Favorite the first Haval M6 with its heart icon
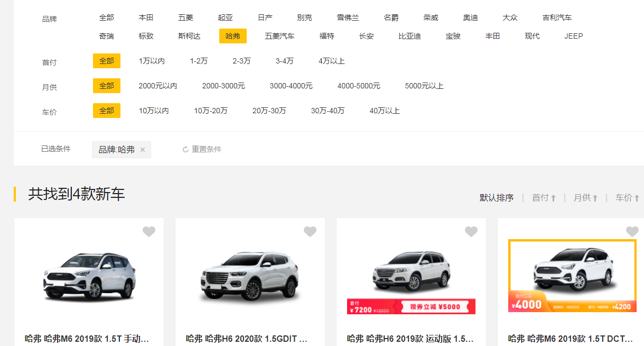The image size is (644, 346). (x=149, y=232)
